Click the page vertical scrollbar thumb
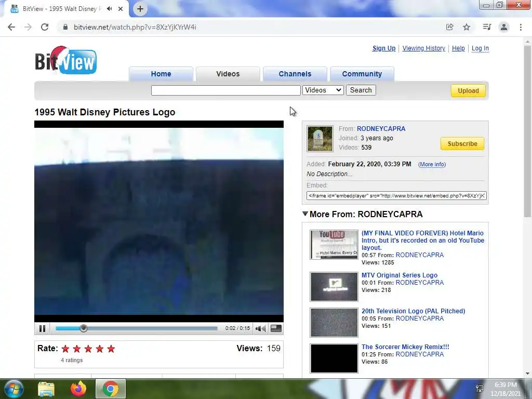532x399 pixels. point(527,130)
